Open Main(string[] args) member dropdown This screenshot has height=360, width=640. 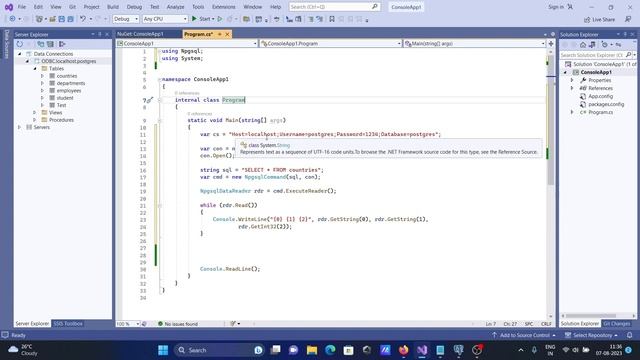pyautogui.click(x=475, y=43)
